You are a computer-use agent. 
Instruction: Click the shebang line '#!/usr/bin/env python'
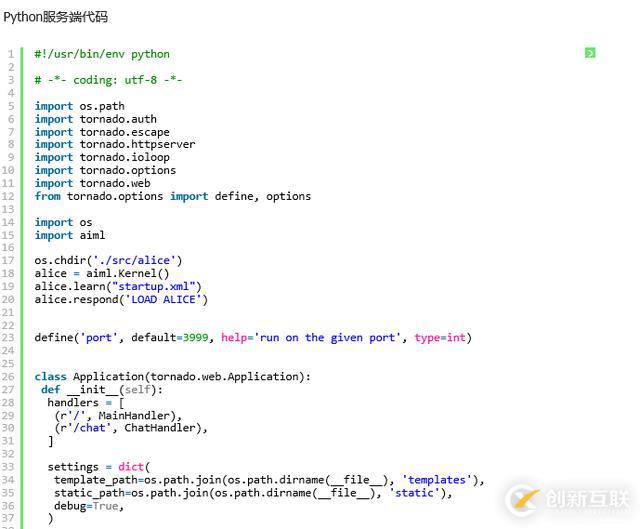pyautogui.click(x=102, y=54)
